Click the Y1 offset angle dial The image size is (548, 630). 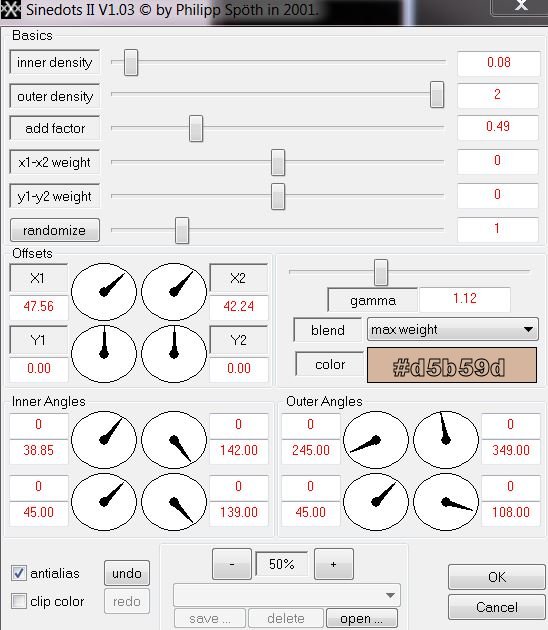point(104,354)
